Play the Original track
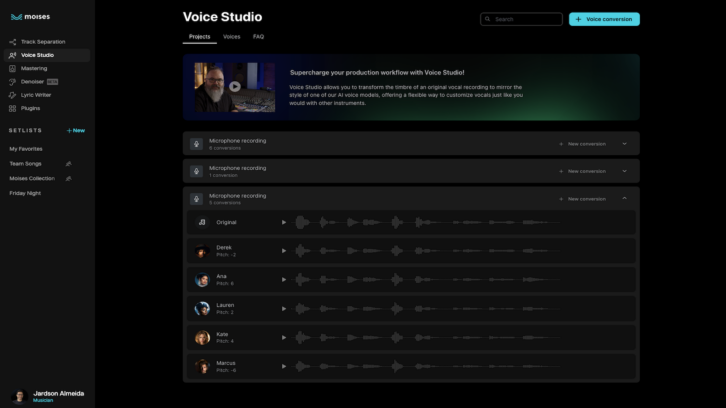726x408 pixels. click(284, 222)
